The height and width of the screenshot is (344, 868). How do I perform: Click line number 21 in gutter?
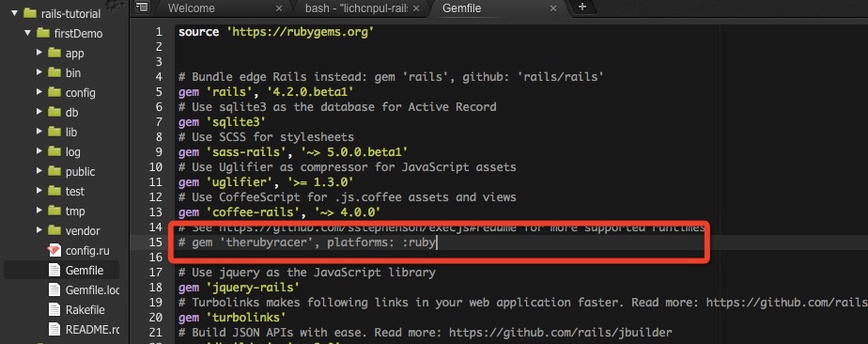point(156,333)
